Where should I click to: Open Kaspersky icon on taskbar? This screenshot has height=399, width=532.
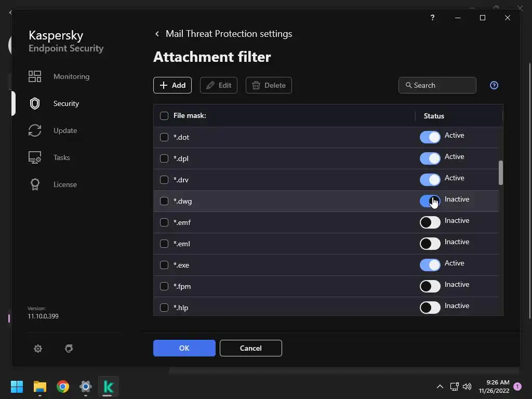(108, 387)
